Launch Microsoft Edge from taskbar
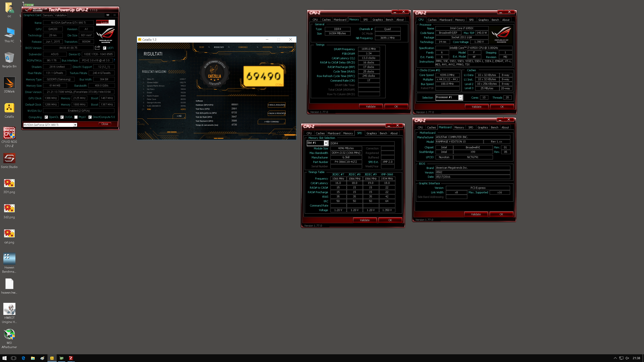Image resolution: width=644 pixels, height=362 pixels. (23, 358)
